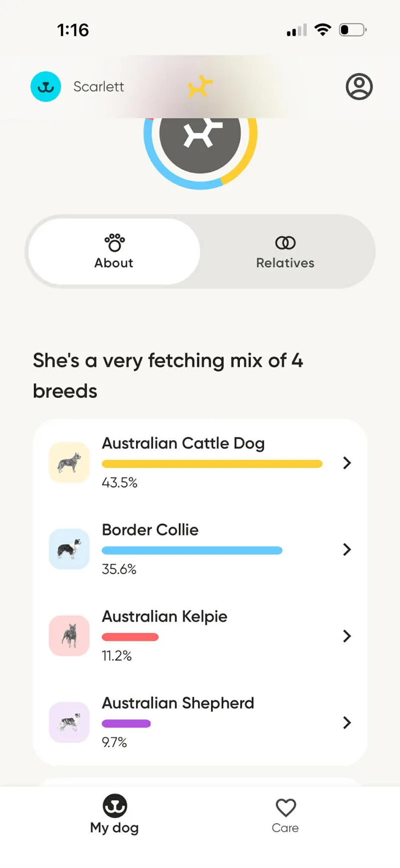Expand Border Collie details chevron
Screen dimensions: 400x868
point(347,549)
